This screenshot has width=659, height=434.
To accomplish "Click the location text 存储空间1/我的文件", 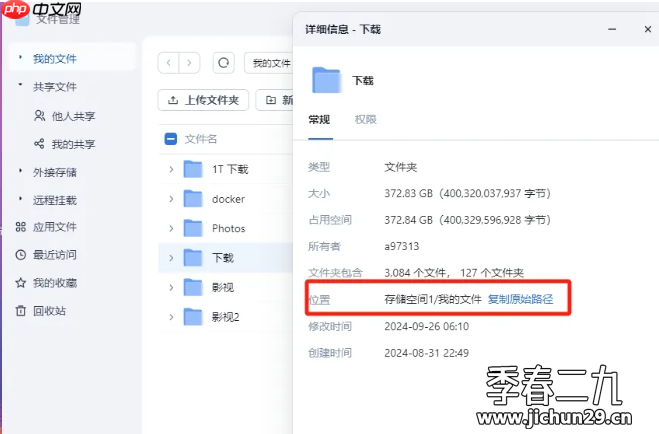I will click(x=433, y=299).
